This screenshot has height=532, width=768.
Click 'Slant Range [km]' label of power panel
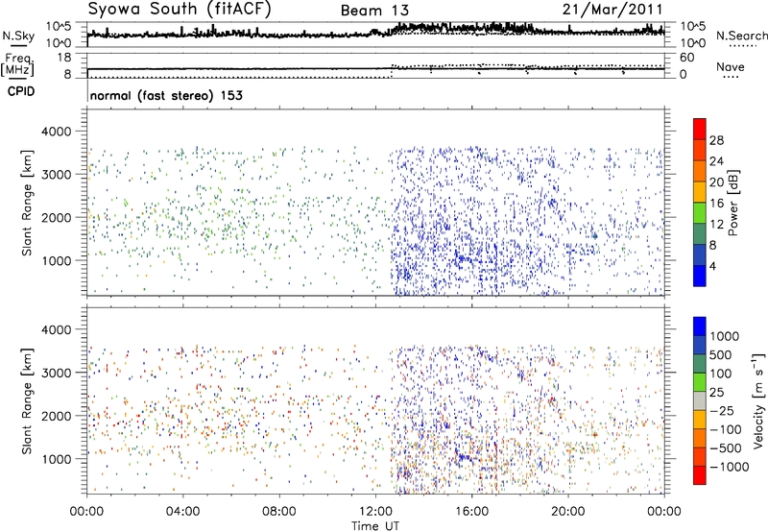[27, 203]
